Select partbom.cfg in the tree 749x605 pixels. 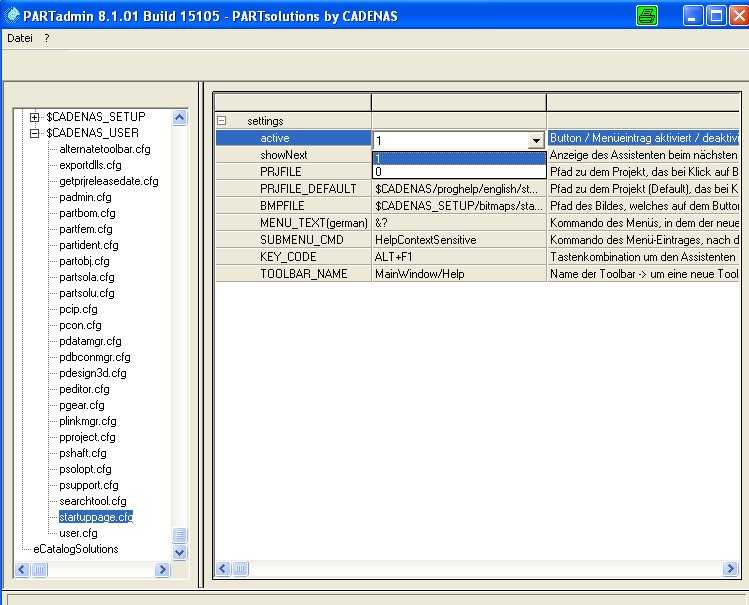point(87,213)
